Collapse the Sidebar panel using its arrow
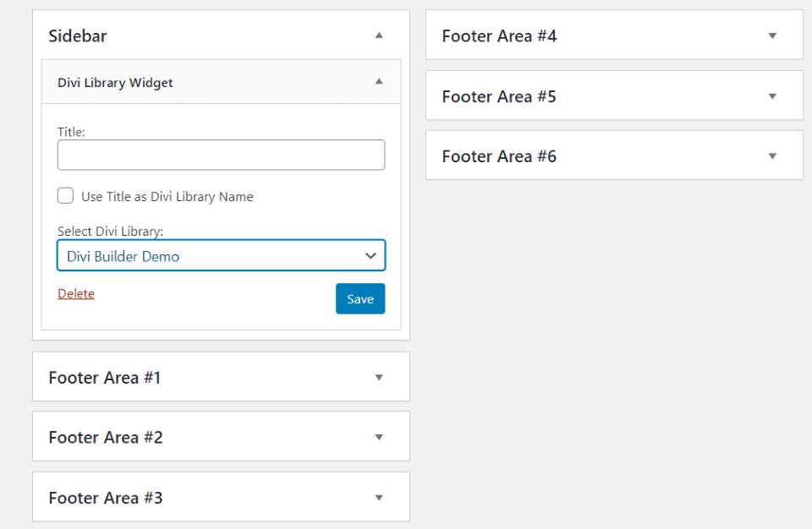Viewport: 812px width, 529px height. click(x=379, y=35)
